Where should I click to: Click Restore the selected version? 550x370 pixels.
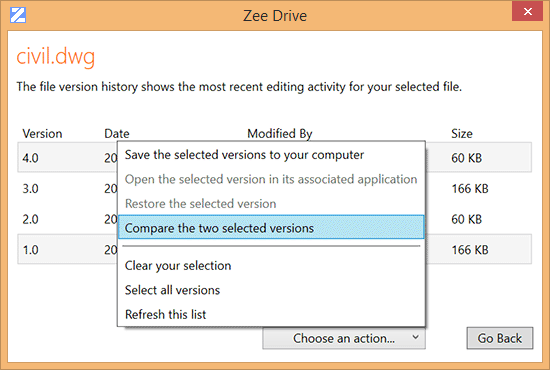click(271, 204)
